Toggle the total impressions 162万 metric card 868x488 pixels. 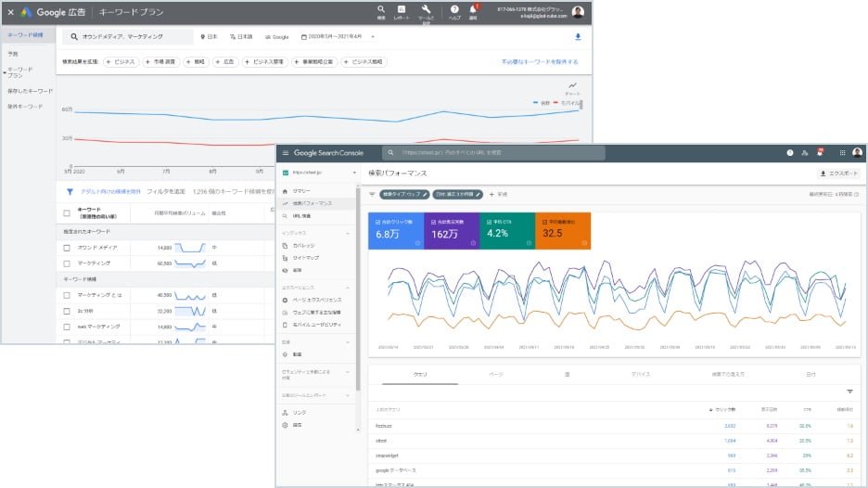(452, 231)
